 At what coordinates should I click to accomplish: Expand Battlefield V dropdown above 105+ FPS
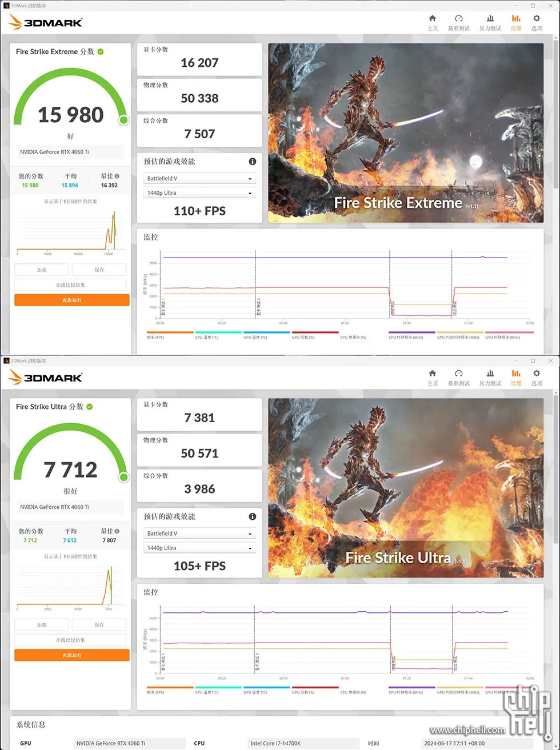(199, 534)
